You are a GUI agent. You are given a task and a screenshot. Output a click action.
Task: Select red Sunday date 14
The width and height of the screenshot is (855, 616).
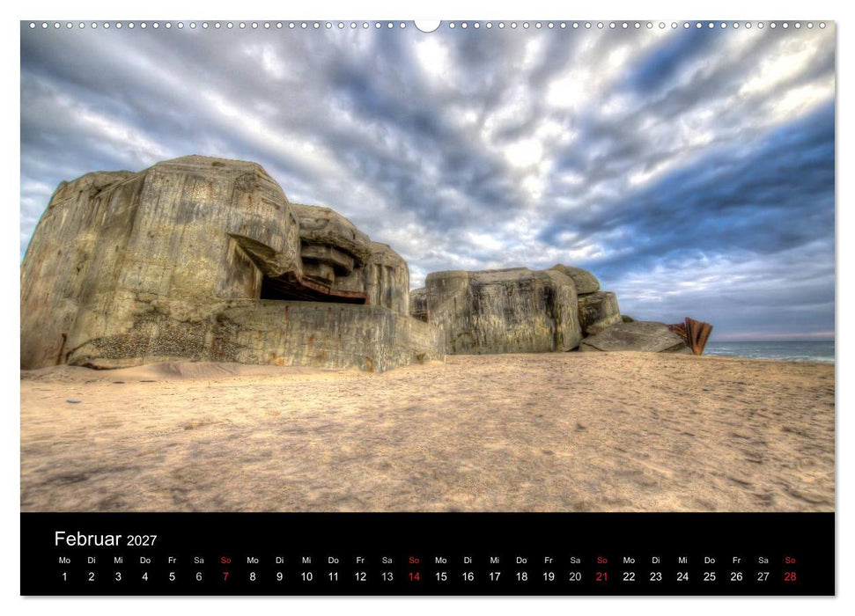(414, 576)
